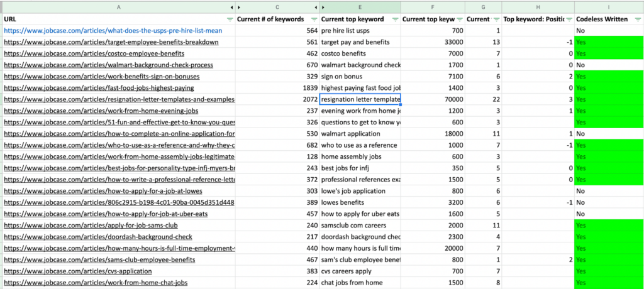Select the 'how to apply for uber eats' cell
644x289 pixels.
point(360,214)
